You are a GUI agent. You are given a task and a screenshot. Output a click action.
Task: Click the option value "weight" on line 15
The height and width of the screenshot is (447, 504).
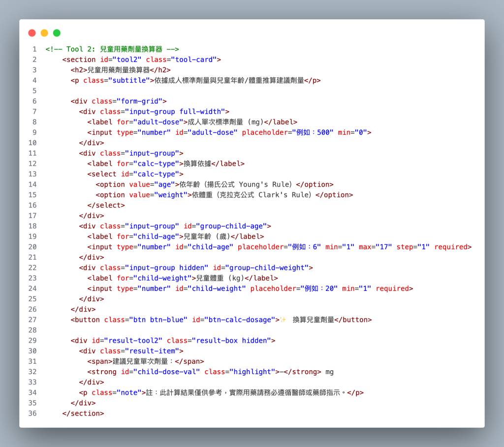point(171,195)
